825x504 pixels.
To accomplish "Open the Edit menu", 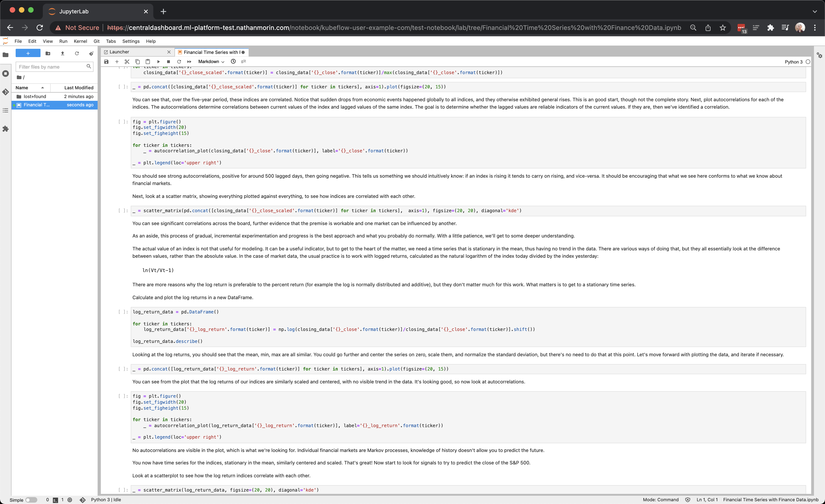I will [x=32, y=41].
